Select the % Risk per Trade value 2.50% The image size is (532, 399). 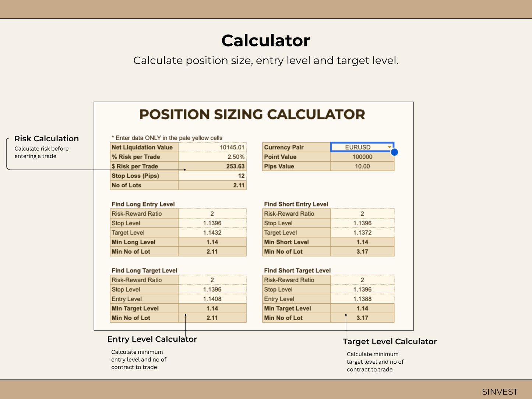click(x=212, y=157)
